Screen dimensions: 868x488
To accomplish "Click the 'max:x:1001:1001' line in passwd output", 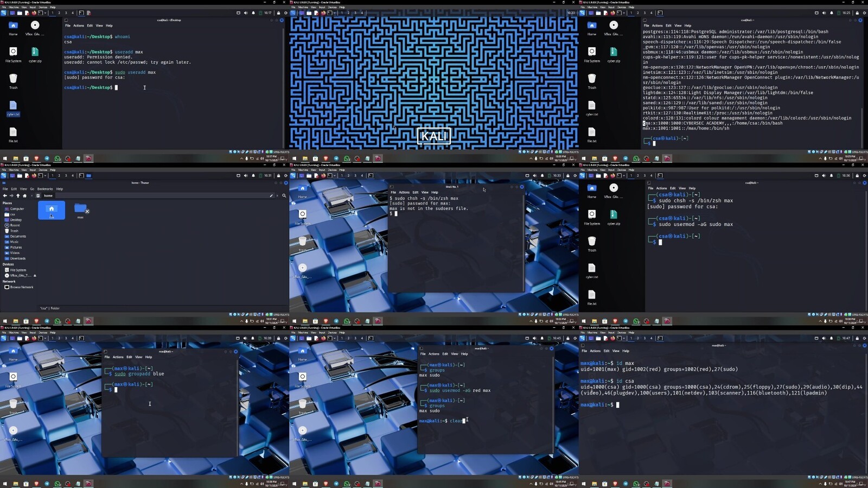I will pos(686,128).
